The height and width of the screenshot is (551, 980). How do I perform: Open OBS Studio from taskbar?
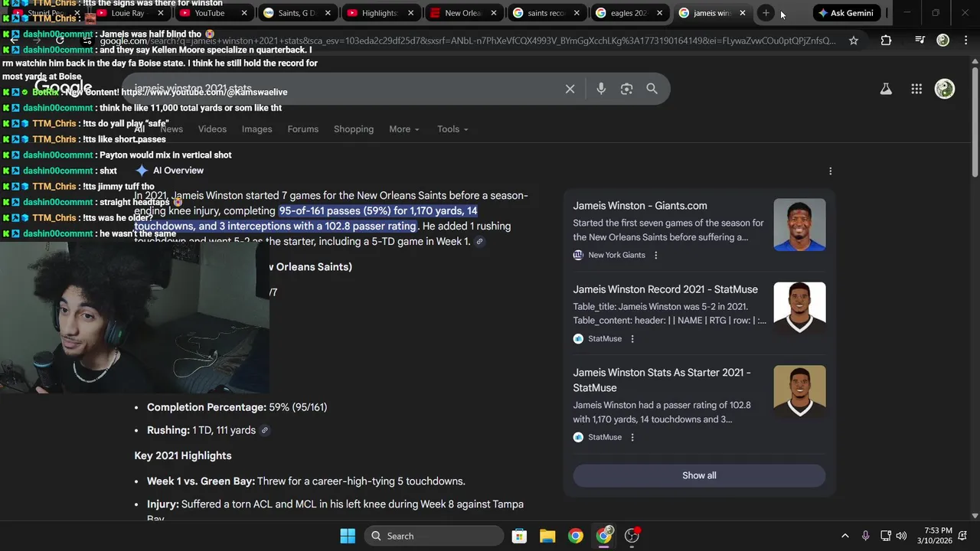(632, 536)
